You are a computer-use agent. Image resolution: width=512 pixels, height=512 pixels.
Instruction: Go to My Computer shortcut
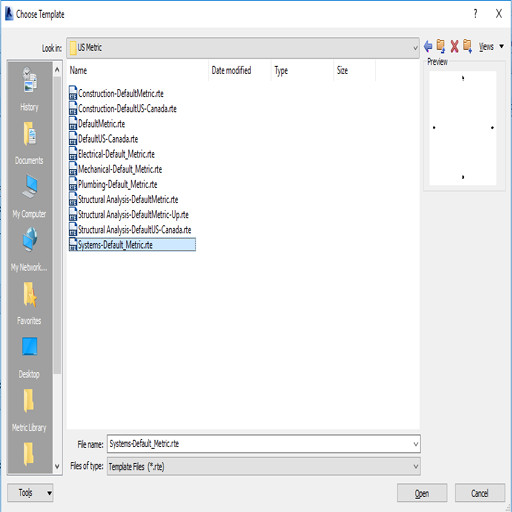pos(29,196)
